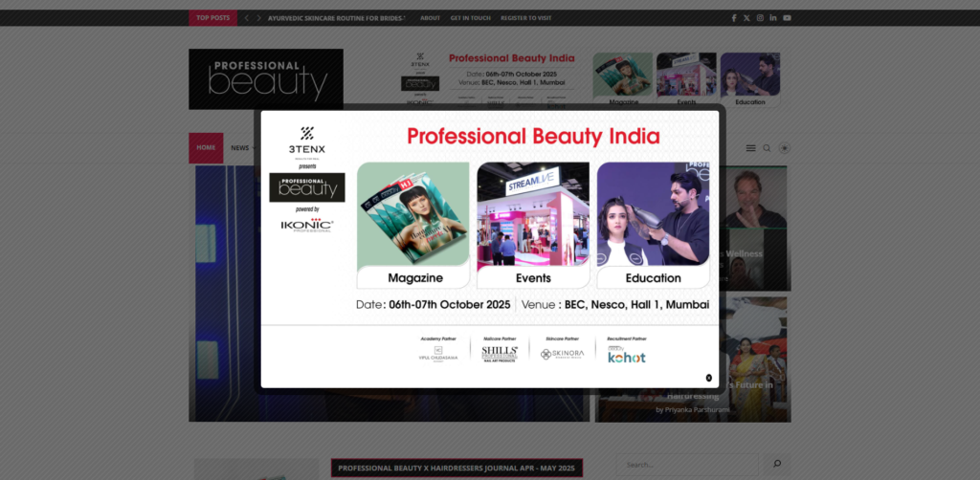Viewport: 980px width, 480px height.
Task: Show next top post arrow
Action: 258,18
